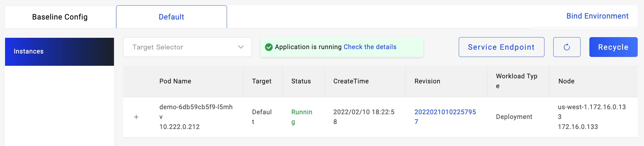Open revision 20220210102257957 link

click(x=445, y=117)
